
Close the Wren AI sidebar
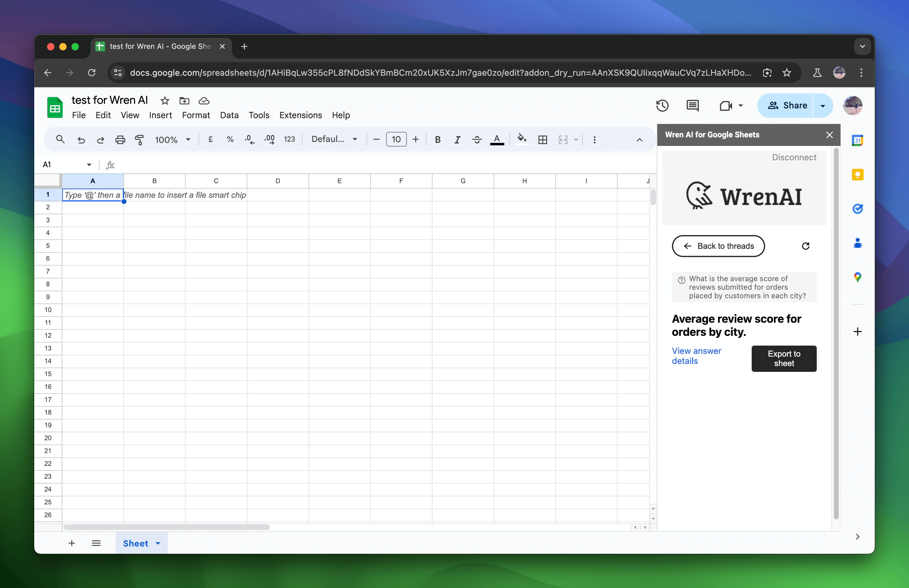829,135
